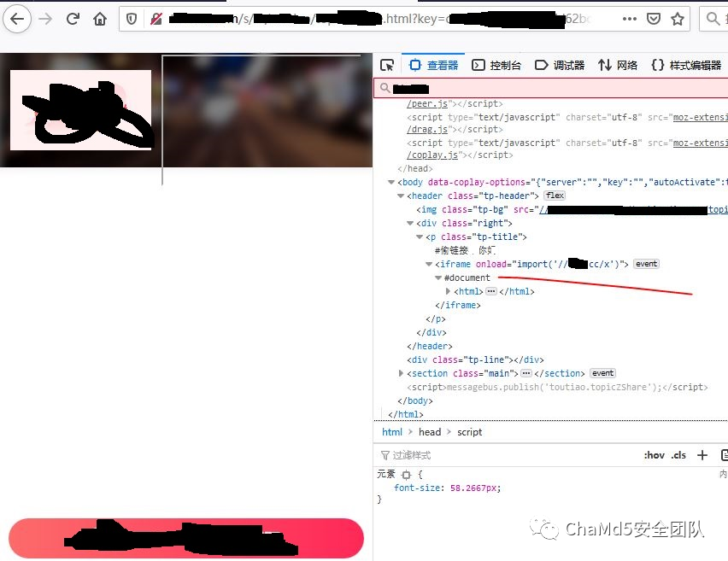Select the messagebus.publish script node
Viewport: 728px width, 561px height.
[x=557, y=387]
